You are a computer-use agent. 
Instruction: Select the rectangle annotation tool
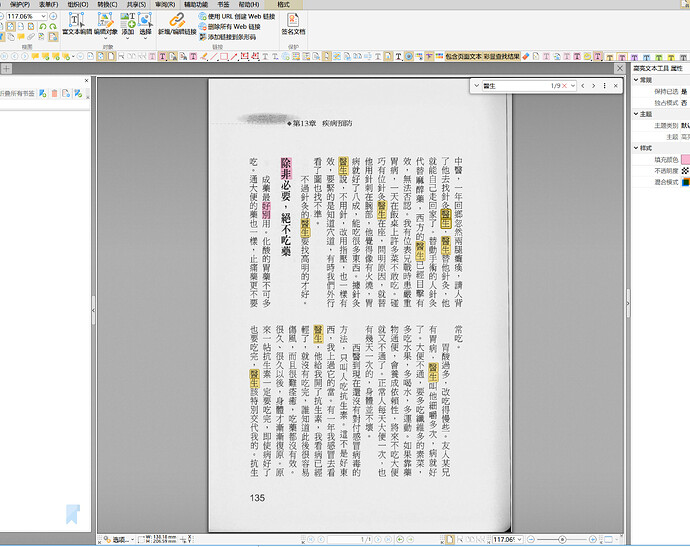[x=224, y=56]
